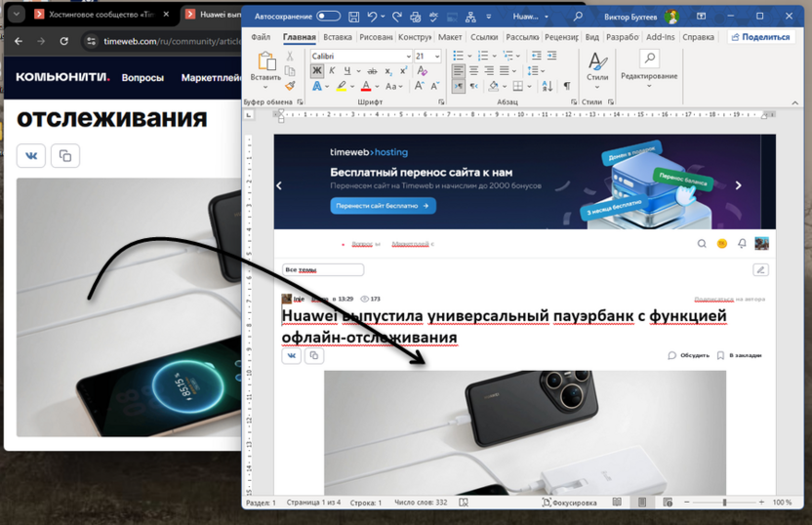Open the search magnifier in Word title bar
The image size is (812, 525).
pos(578,17)
